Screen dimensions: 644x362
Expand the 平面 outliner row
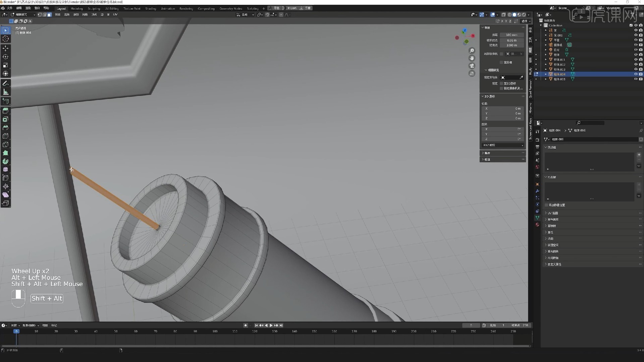(546, 40)
